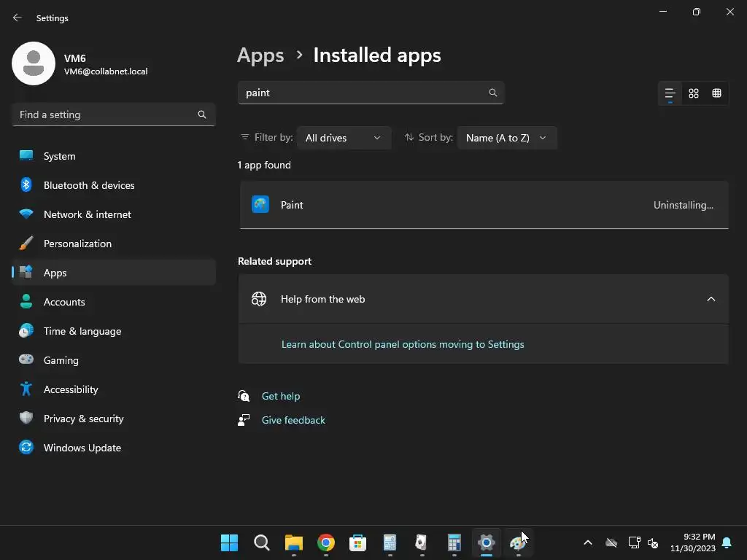Image resolution: width=747 pixels, height=560 pixels.
Task: Click the paint app search field
Action: [x=371, y=93]
